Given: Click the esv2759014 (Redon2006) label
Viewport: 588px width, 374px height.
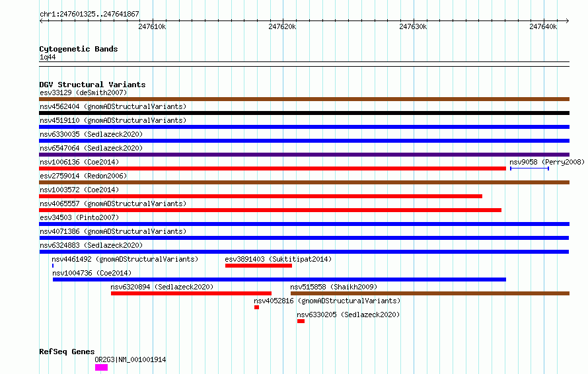Looking at the screenshot, I should tap(83, 176).
